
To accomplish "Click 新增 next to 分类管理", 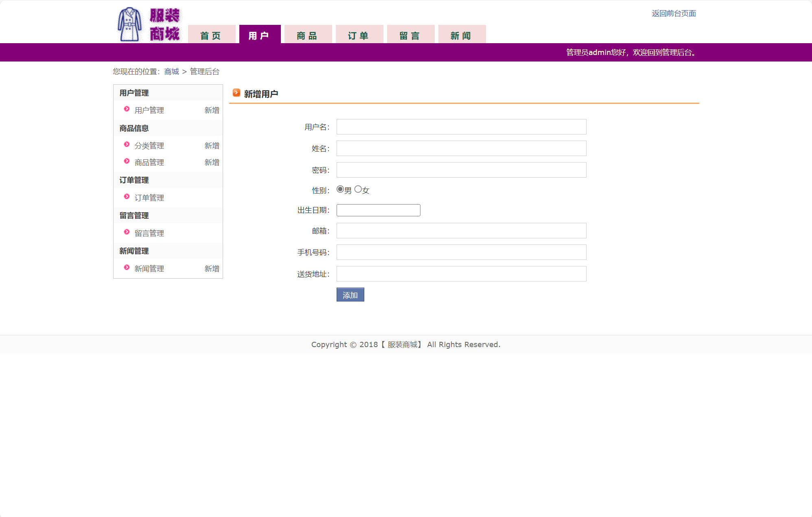I will pos(212,145).
